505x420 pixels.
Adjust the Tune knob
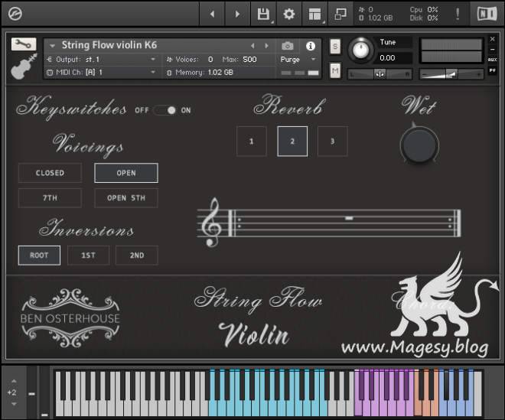pyautogui.click(x=360, y=50)
